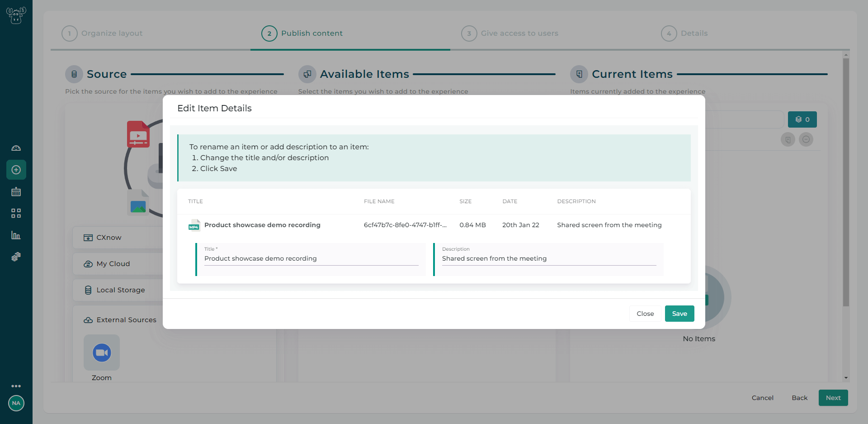The height and width of the screenshot is (424, 868).
Task: Click the DATE column header
Action: [x=510, y=201]
